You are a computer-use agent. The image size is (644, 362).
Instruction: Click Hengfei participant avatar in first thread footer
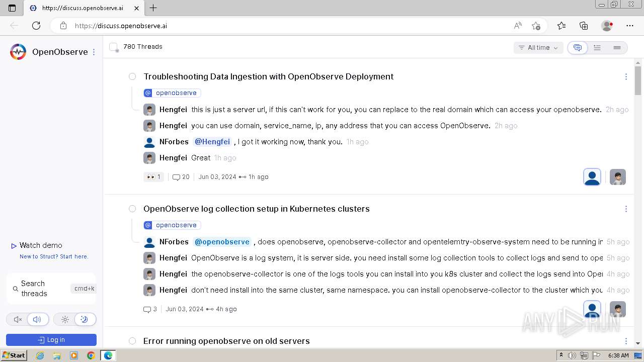point(618,177)
